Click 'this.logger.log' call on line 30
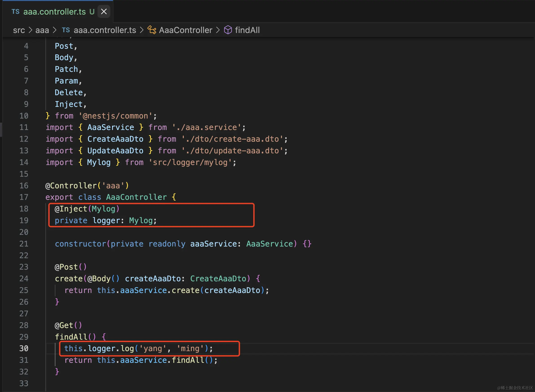 click(99, 348)
